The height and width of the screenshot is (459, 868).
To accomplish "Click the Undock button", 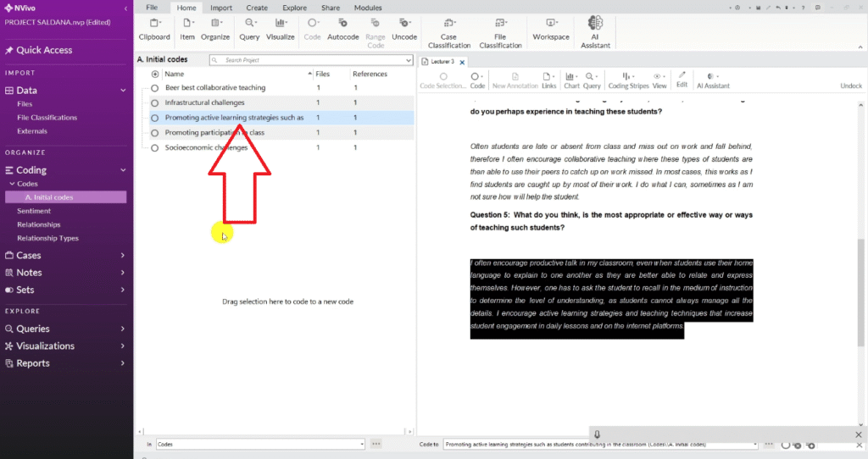I will click(850, 86).
